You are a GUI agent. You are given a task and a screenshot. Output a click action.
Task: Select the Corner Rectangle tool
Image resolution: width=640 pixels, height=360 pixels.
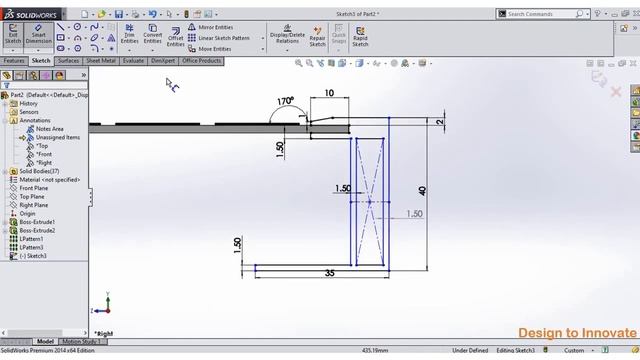click(x=61, y=38)
